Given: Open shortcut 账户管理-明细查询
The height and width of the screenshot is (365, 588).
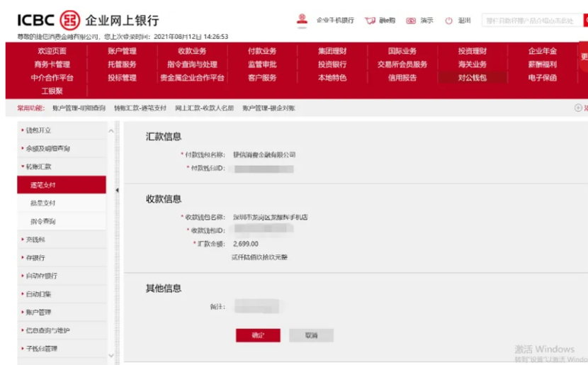Looking at the screenshot, I should pyautogui.click(x=79, y=108).
